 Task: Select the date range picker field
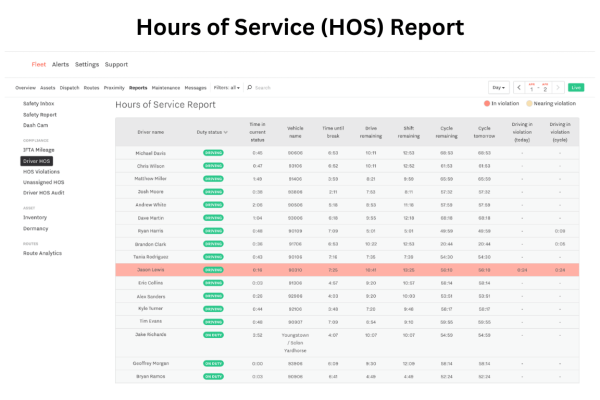coord(539,87)
